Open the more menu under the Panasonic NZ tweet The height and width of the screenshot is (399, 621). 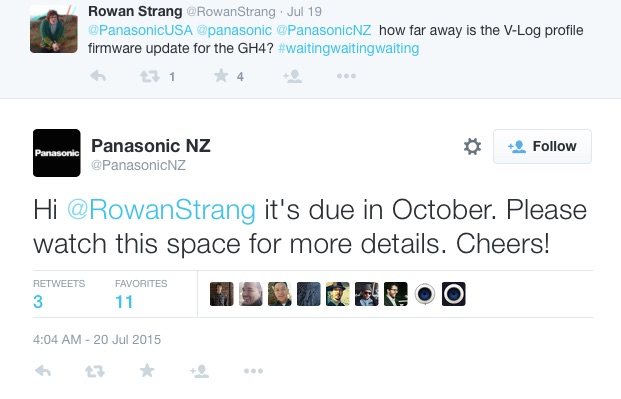[253, 371]
